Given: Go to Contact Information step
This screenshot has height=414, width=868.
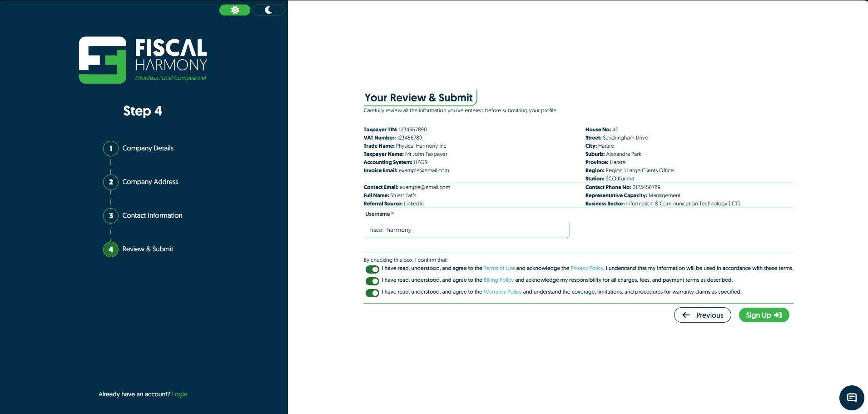Looking at the screenshot, I should coord(152,216).
